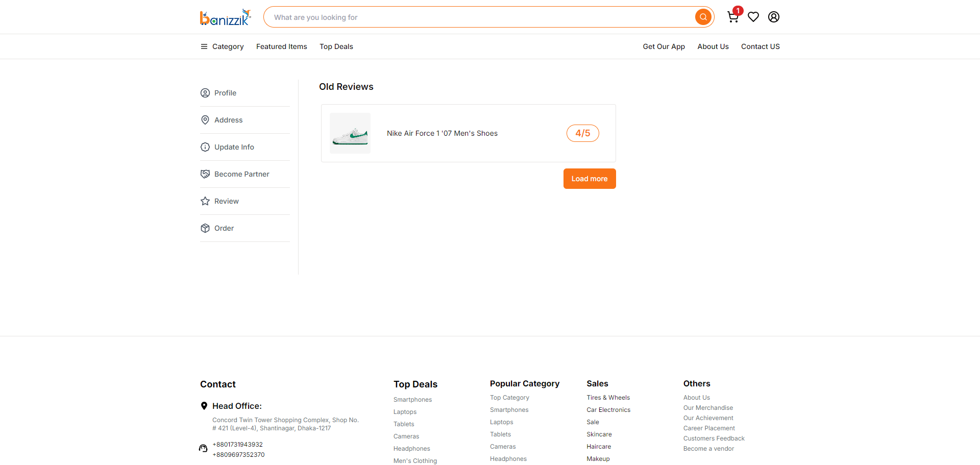Open the Nike Air Force 1 shoe thumbnail
Viewport: 980px width, 465px height.
[x=350, y=133]
